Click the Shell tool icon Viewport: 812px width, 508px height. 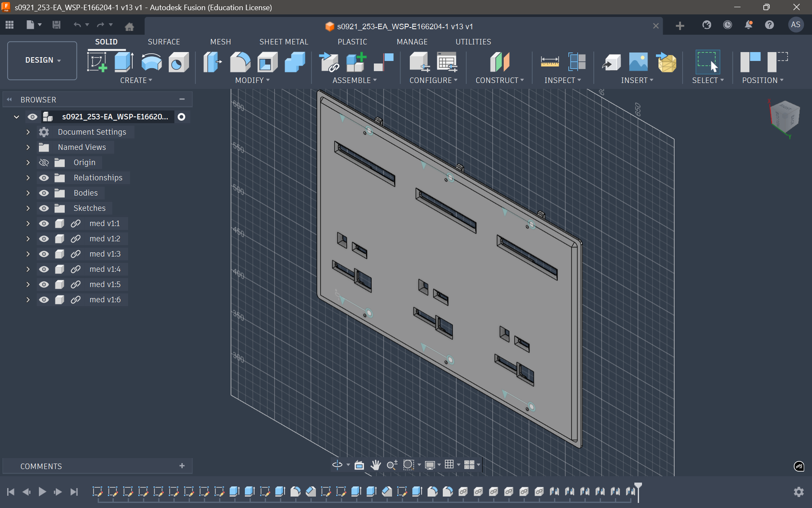(x=267, y=62)
